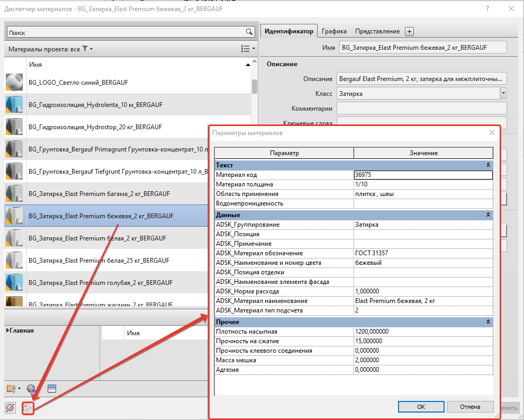Click ADSK_Материал обозначение value ГОСТ 31357
Image resolution: width=524 pixels, height=420 pixels.
point(423,253)
